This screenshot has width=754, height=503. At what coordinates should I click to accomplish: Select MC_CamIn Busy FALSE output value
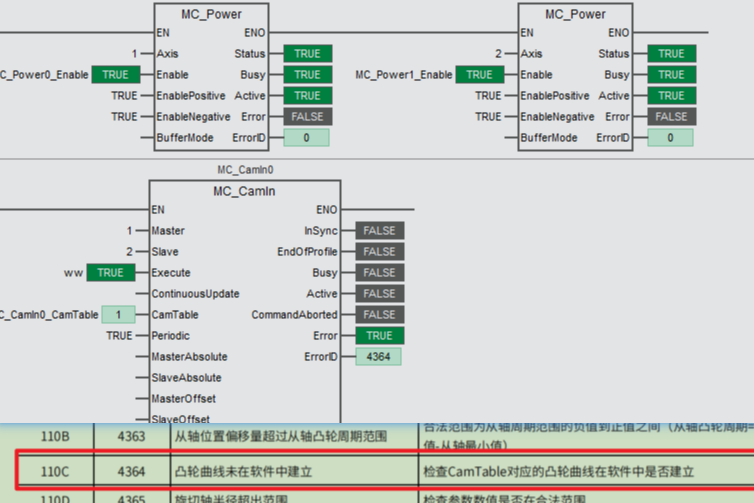point(380,273)
